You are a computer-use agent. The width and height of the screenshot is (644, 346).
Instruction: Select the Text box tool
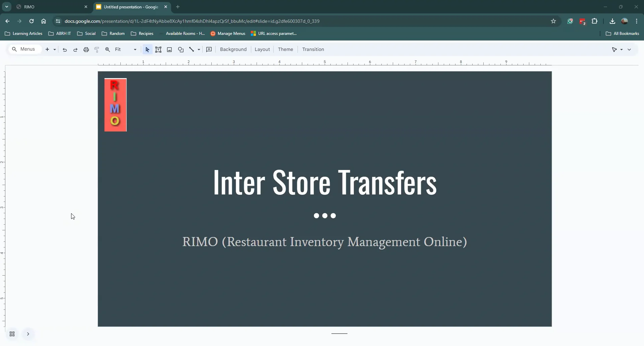(158, 49)
